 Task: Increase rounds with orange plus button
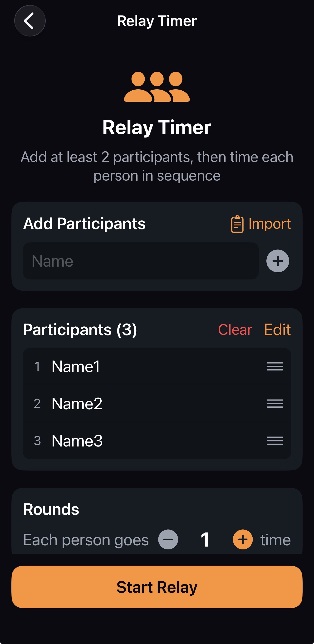click(243, 539)
